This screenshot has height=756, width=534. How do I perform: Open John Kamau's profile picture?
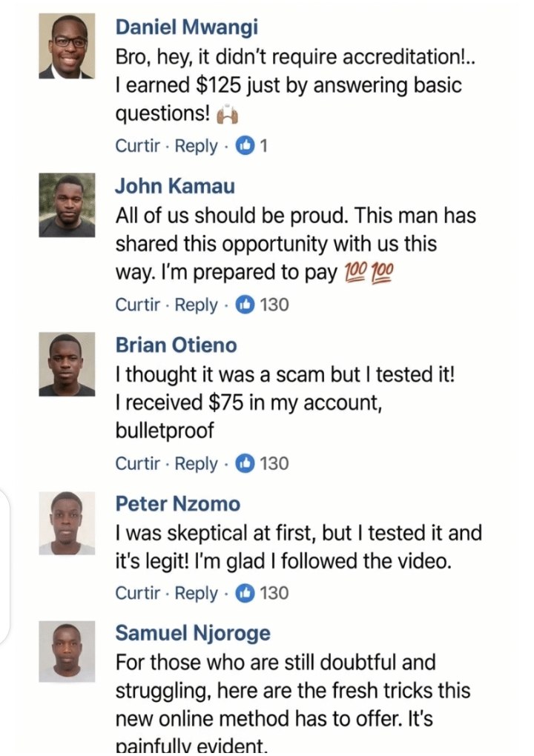[x=67, y=205]
